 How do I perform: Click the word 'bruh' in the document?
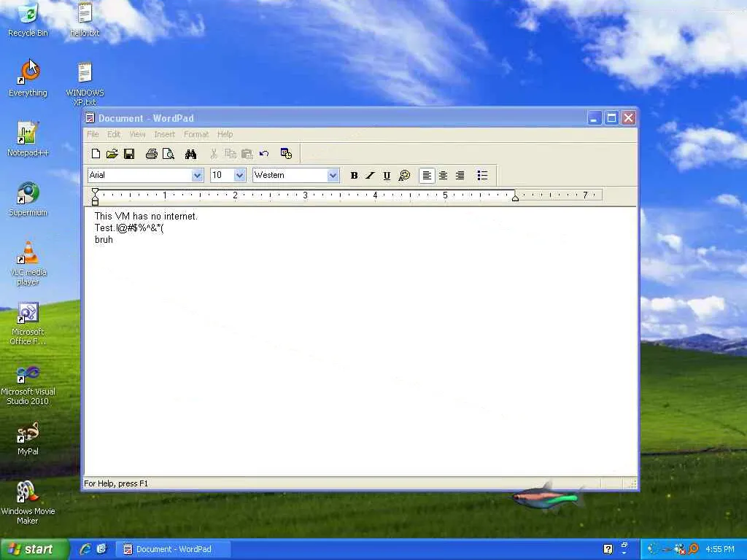(x=104, y=239)
